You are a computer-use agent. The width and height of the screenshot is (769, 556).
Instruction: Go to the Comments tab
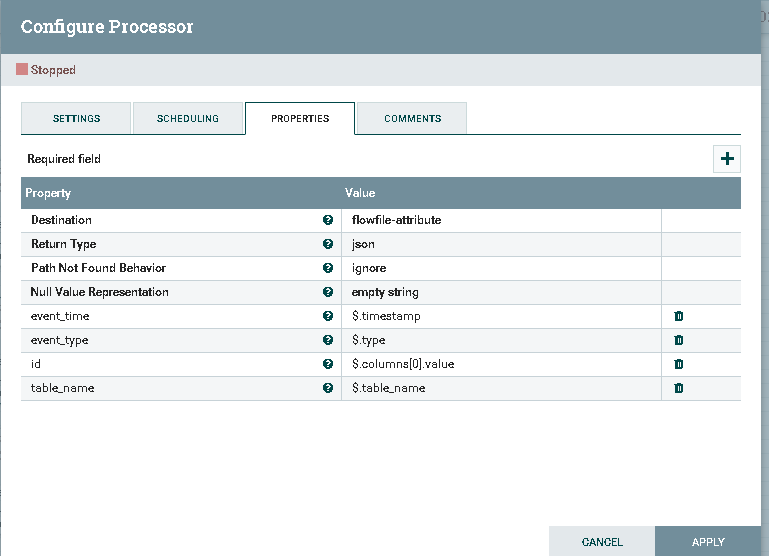(x=412, y=118)
